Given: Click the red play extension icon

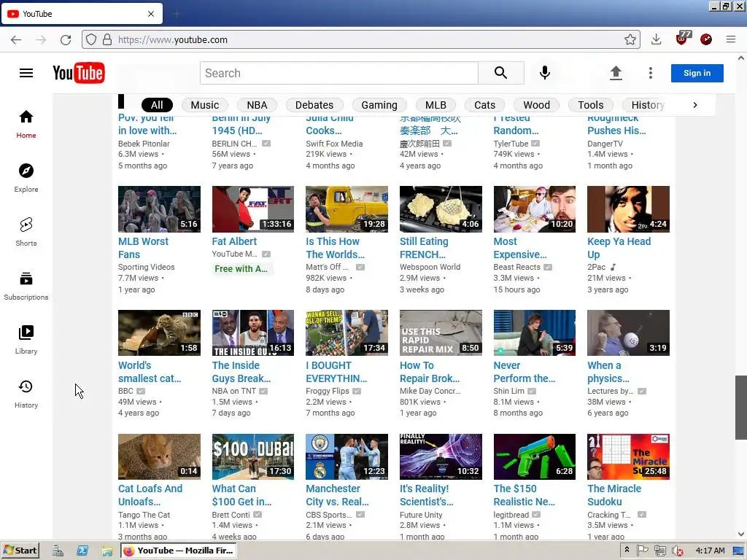Looking at the screenshot, I should [706, 39].
